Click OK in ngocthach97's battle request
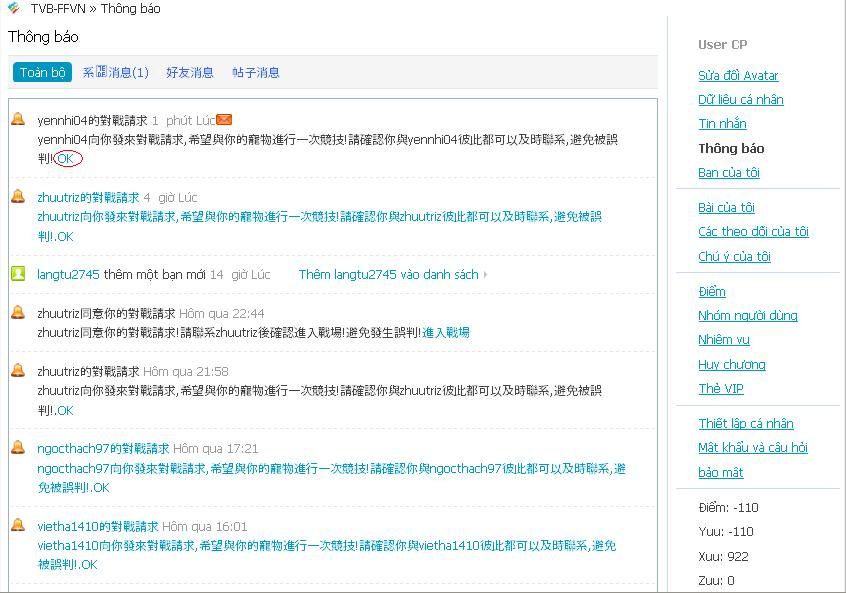This screenshot has height=593, width=846. (101, 488)
